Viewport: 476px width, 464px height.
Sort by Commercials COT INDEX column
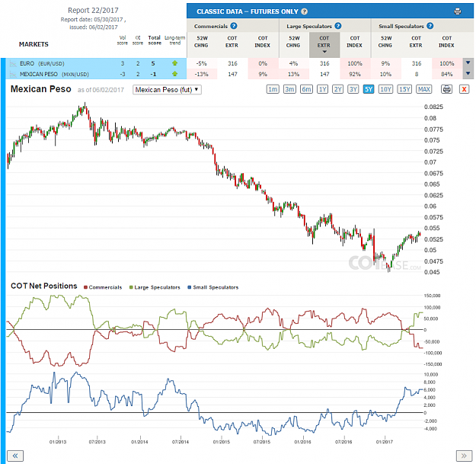click(x=263, y=42)
